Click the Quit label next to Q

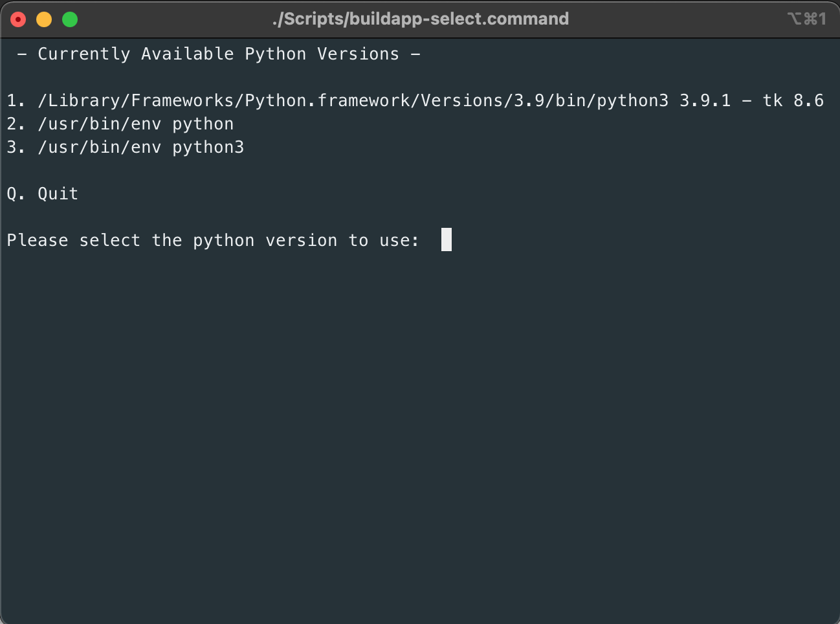point(58,193)
